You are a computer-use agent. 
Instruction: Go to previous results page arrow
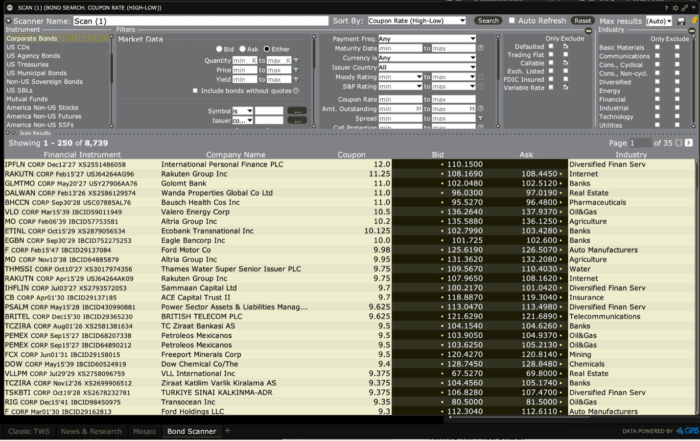pos(679,143)
